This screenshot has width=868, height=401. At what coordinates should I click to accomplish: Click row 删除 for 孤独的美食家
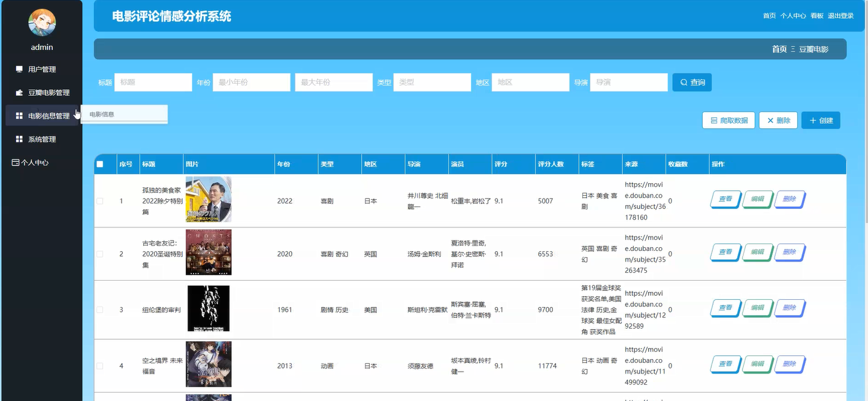point(790,199)
